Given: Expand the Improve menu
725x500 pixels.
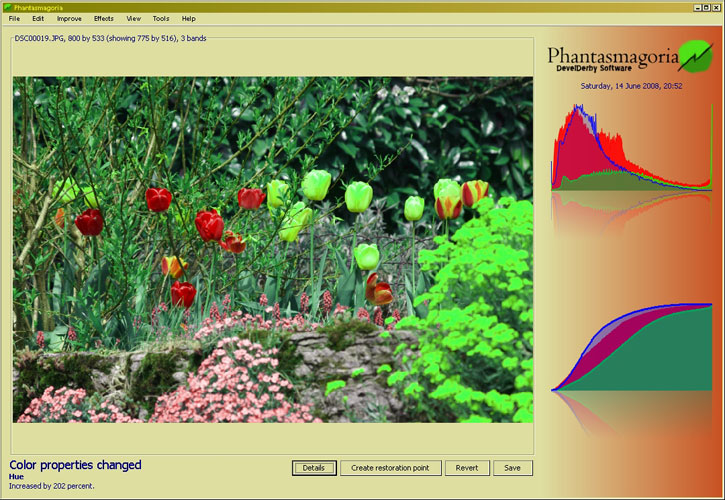Looking at the screenshot, I should [69, 19].
